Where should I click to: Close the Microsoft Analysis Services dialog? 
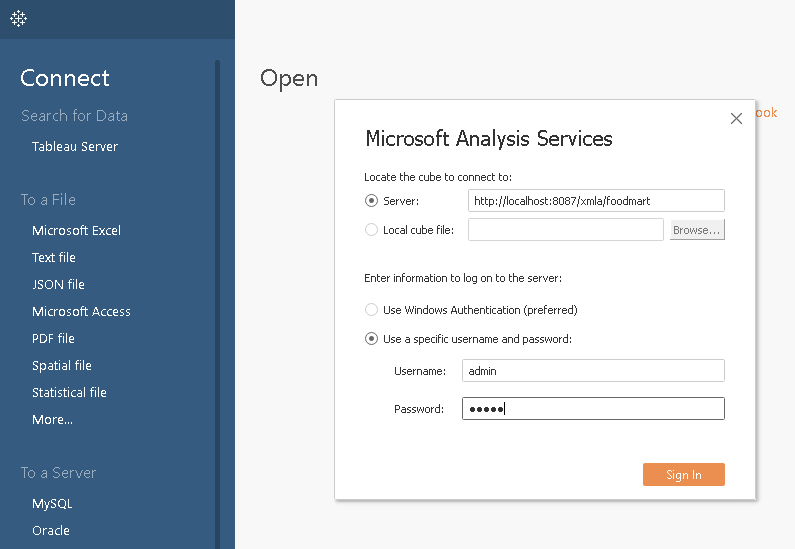click(736, 119)
